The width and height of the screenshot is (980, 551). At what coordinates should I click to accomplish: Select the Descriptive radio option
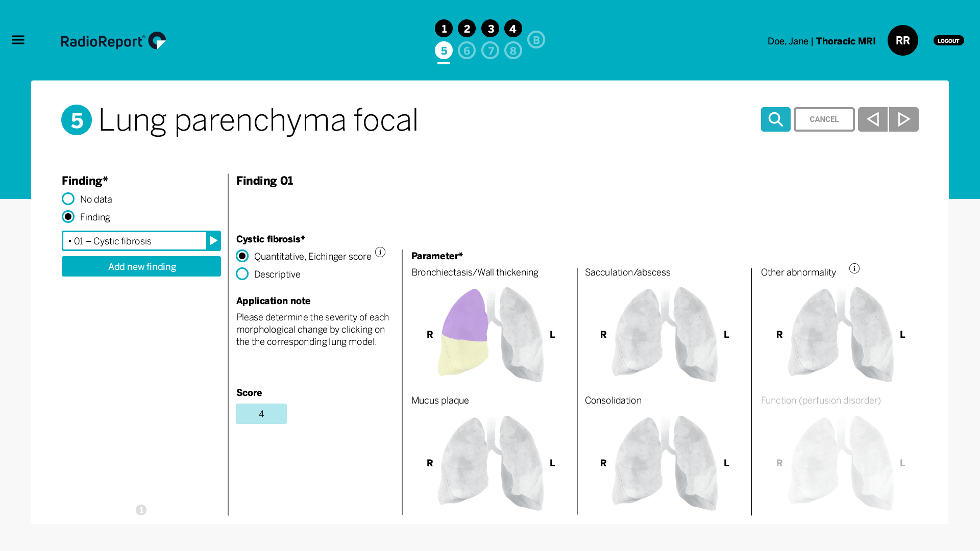tap(242, 274)
